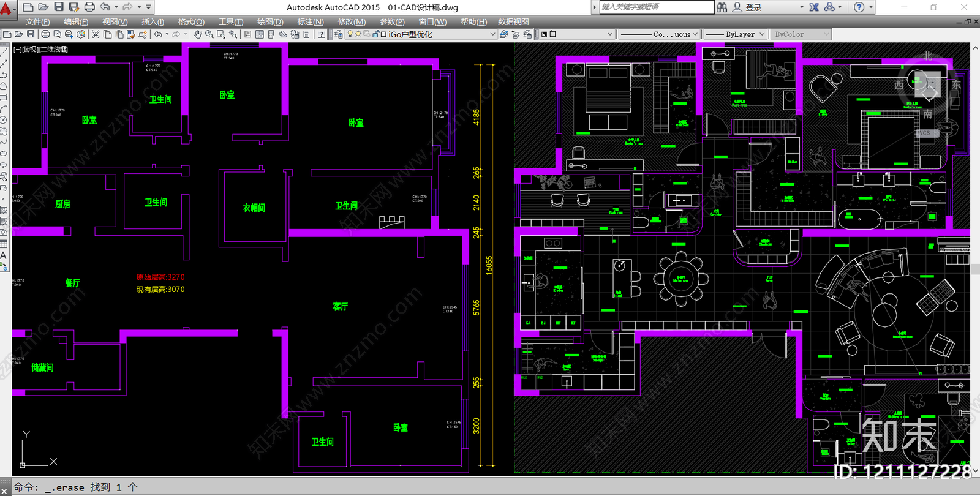
Task: Click the Save icon in the Quick Access toolbar
Action: tap(59, 7)
